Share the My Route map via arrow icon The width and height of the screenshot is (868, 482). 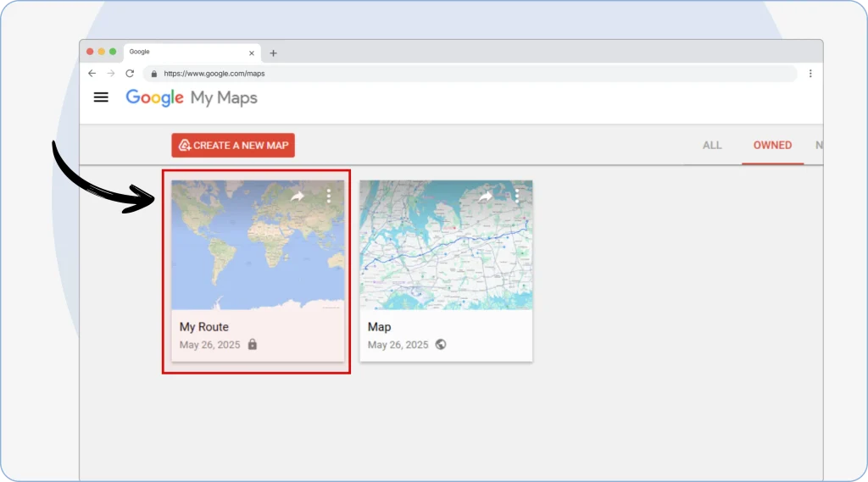[298, 196]
